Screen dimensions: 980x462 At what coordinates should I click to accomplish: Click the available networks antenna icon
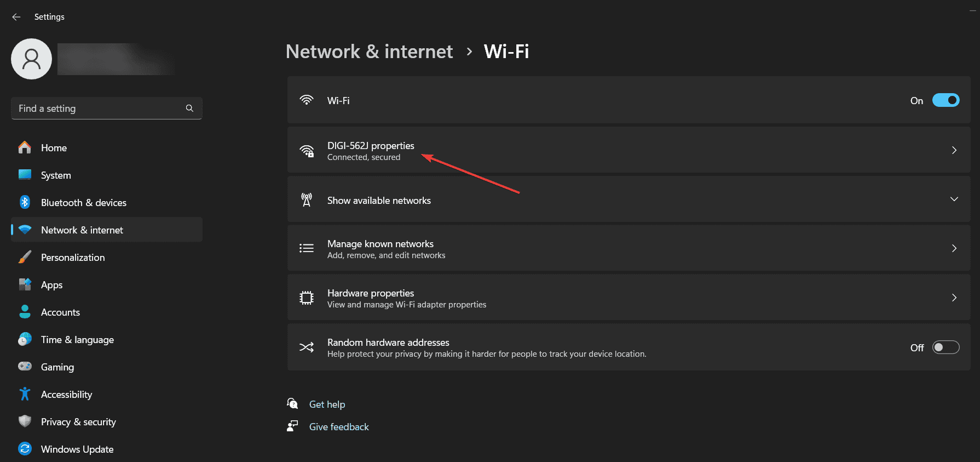307,199
